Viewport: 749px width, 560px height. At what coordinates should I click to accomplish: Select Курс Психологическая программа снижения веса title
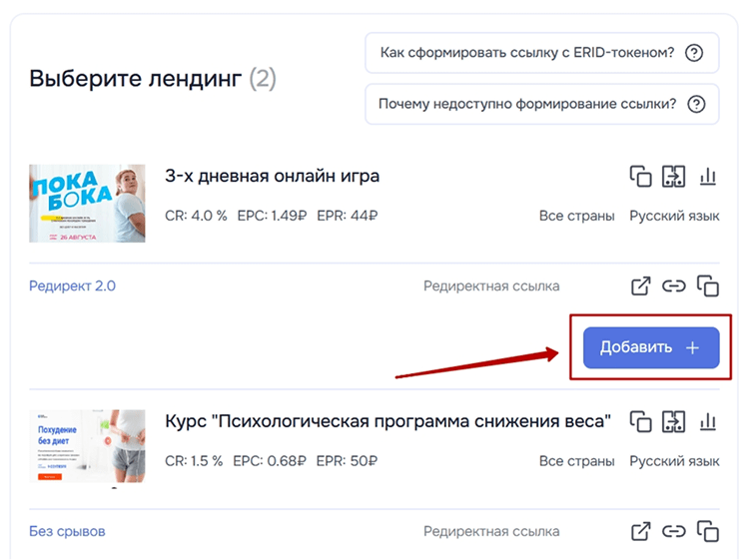387,421
